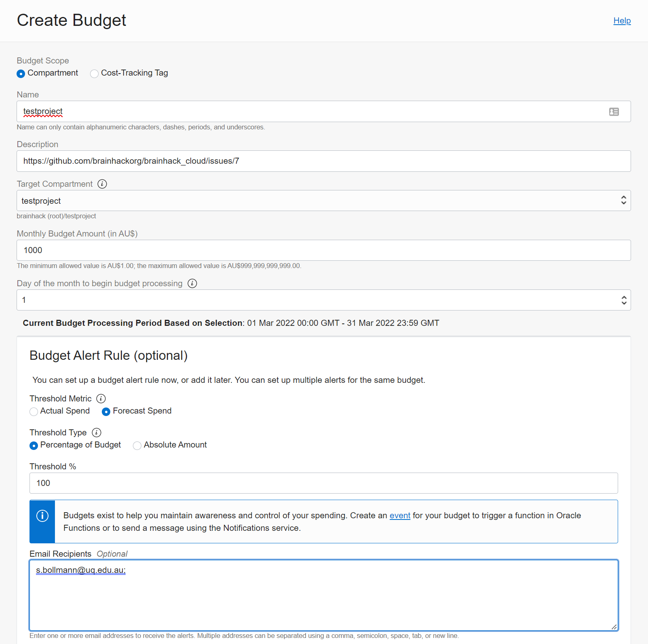
Task: Click the 'Budget Scope' label
Action: [43, 61]
